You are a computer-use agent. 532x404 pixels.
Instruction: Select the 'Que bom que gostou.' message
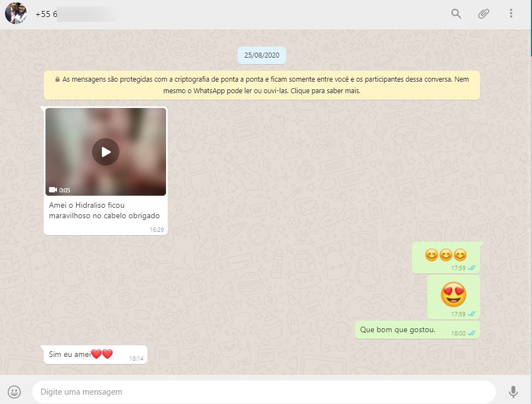(x=397, y=329)
